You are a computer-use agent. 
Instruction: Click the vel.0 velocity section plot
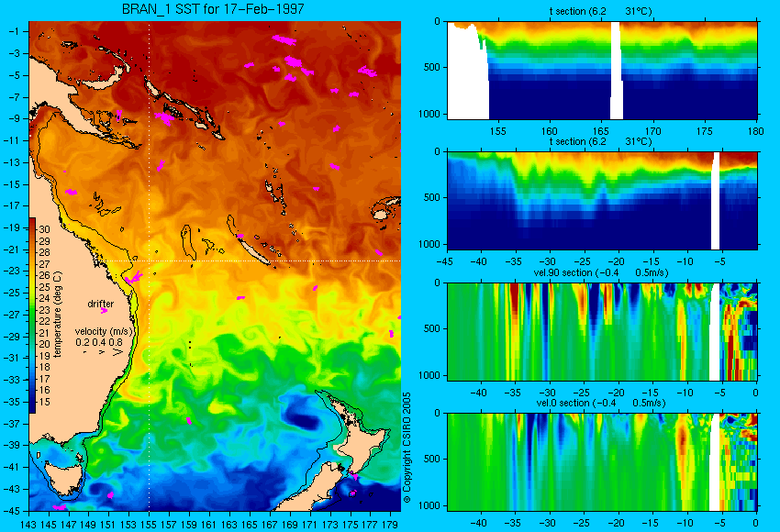tap(602, 462)
